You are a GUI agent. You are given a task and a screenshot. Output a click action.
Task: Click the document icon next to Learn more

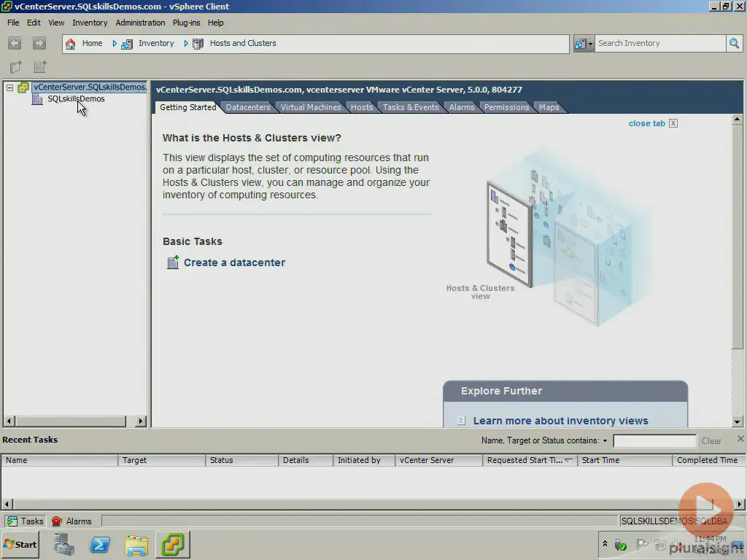click(x=461, y=421)
